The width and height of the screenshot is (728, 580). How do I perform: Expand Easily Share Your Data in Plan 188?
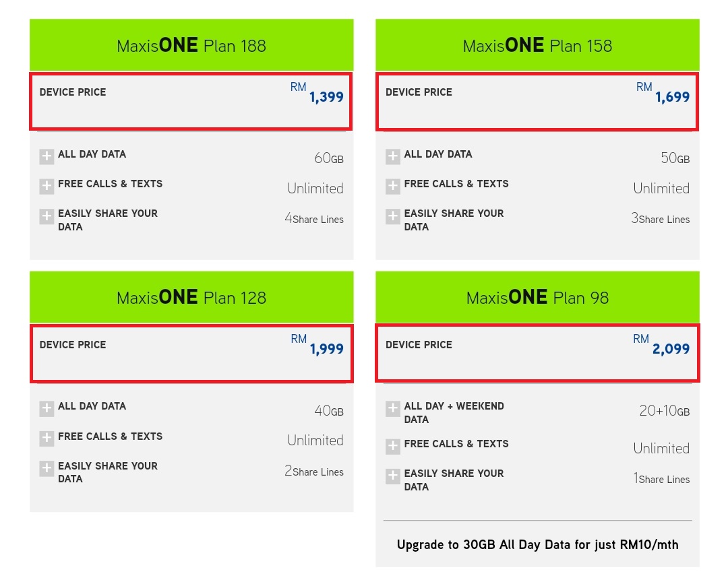(x=47, y=216)
